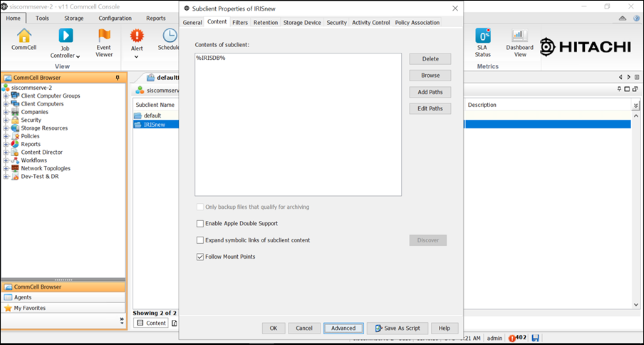Click the help question mark icon at top right

coord(636,19)
